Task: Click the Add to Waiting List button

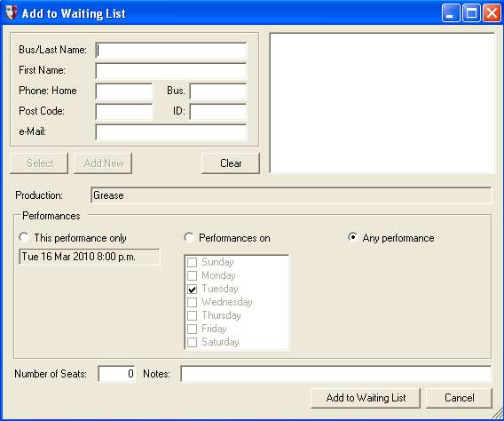Action: pyautogui.click(x=366, y=398)
